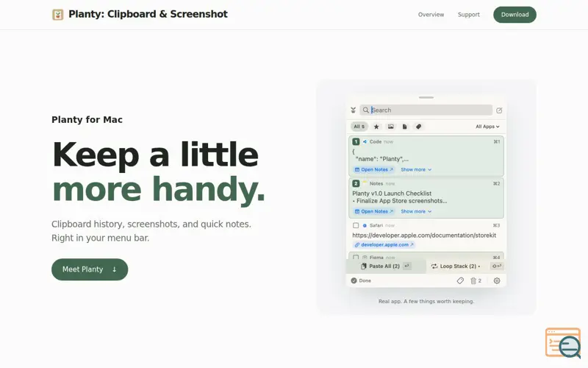The height and width of the screenshot is (368, 588).
Task: Click the ⌘3 shortcut label
Action: 497,225
